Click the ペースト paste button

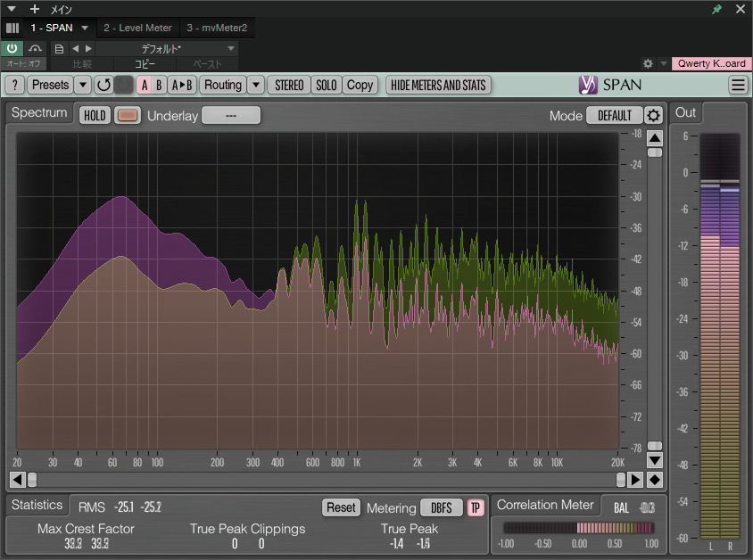pos(207,64)
